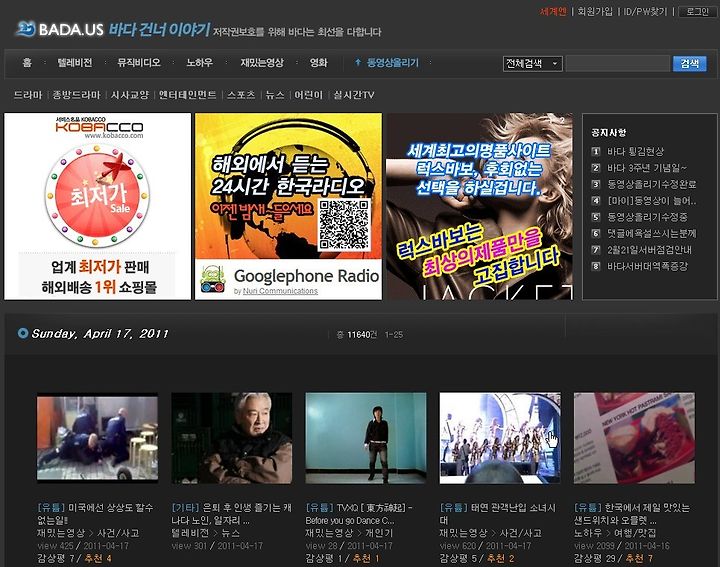The image size is (720, 567).
Task: Select the 드라마 sub-category
Action: pyautogui.click(x=28, y=95)
